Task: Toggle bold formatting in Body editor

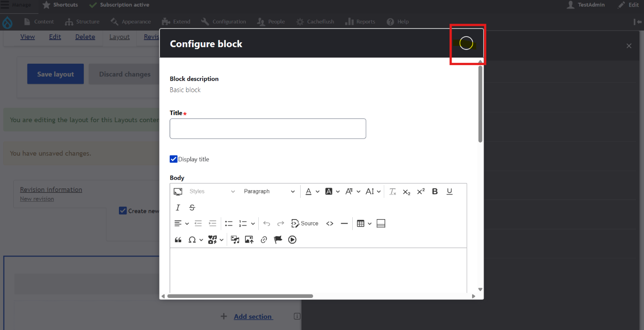Action: 435,191
